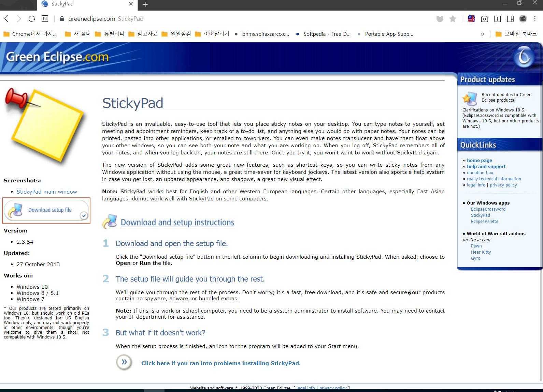Image resolution: width=543 pixels, height=392 pixels.
Task: Open EclipsePalette app link
Action: click(x=485, y=221)
